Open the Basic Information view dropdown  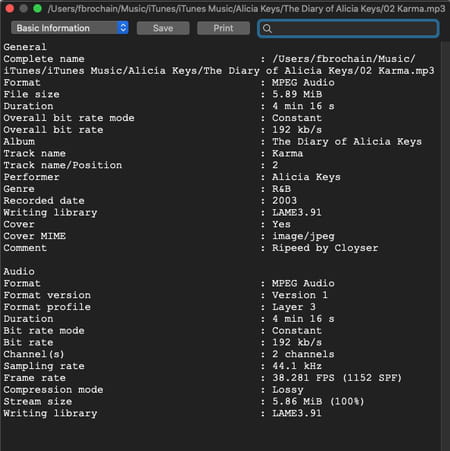pyautogui.click(x=69, y=28)
